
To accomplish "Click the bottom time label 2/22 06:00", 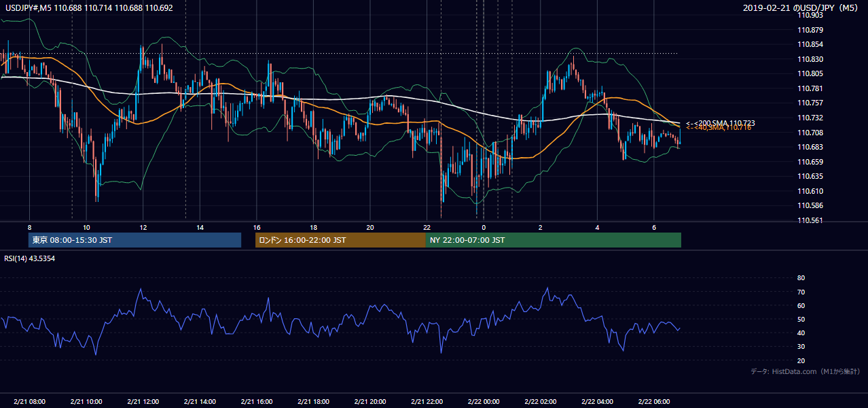I will point(653,402).
